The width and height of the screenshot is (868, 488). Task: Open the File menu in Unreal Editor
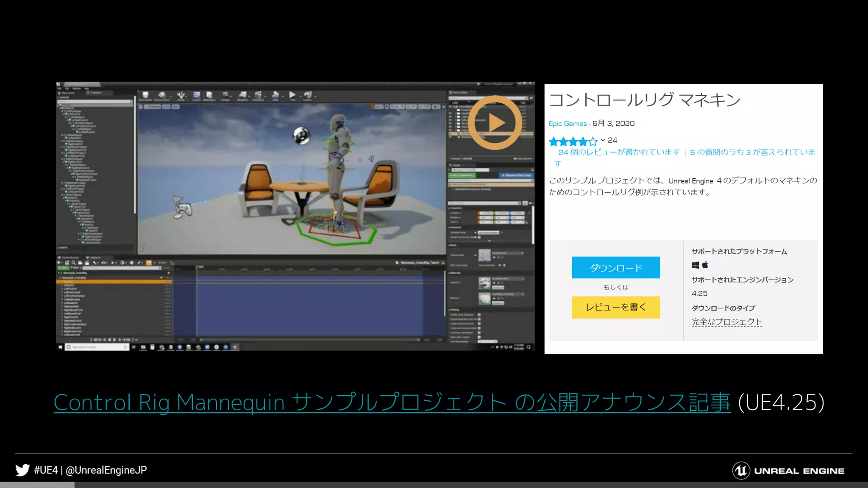coord(60,89)
